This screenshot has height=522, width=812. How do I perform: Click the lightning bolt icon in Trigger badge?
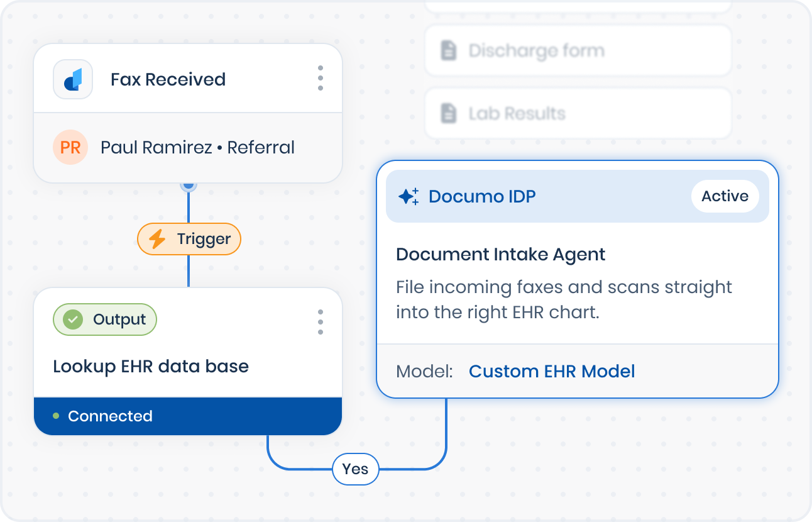[157, 239]
